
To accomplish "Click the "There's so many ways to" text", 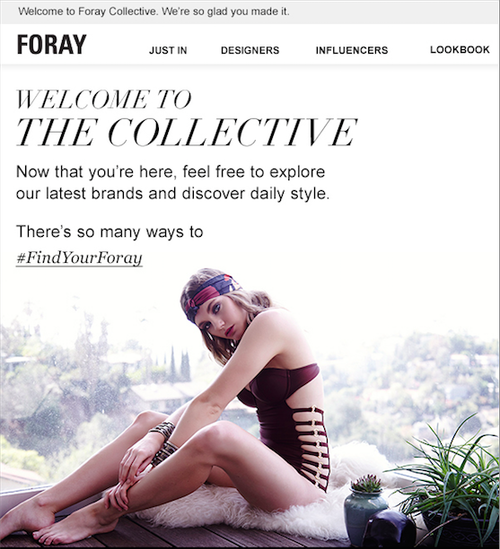I will click(110, 232).
